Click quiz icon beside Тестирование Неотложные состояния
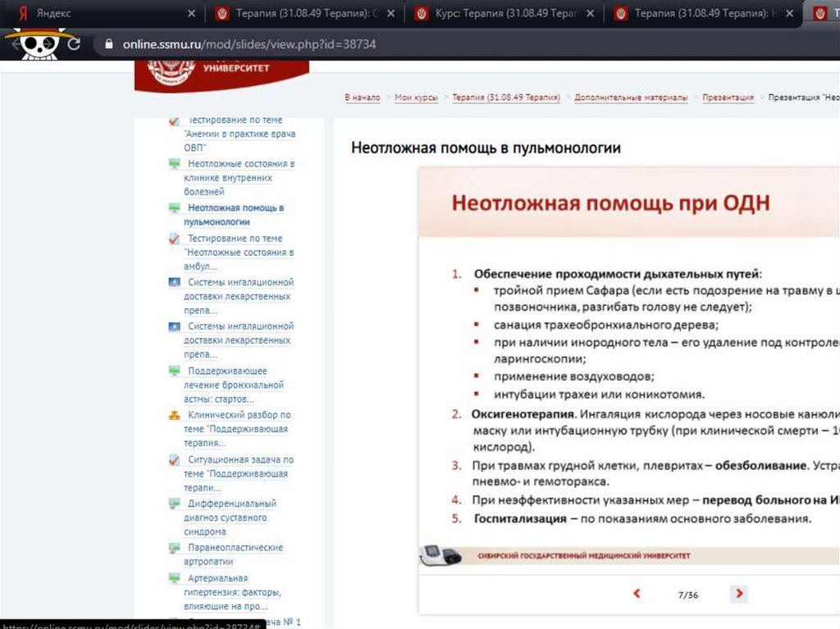The width and height of the screenshot is (840, 629). [x=174, y=239]
